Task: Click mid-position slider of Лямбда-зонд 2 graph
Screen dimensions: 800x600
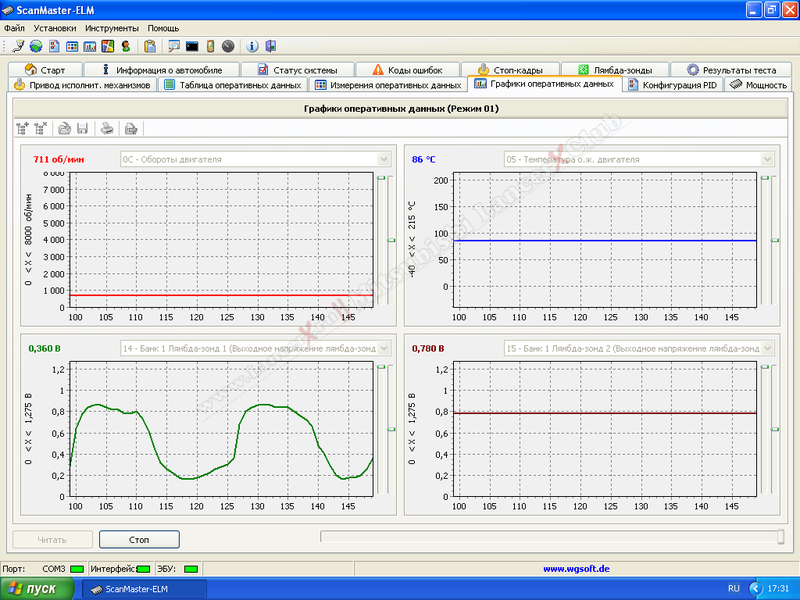Action: [x=774, y=429]
